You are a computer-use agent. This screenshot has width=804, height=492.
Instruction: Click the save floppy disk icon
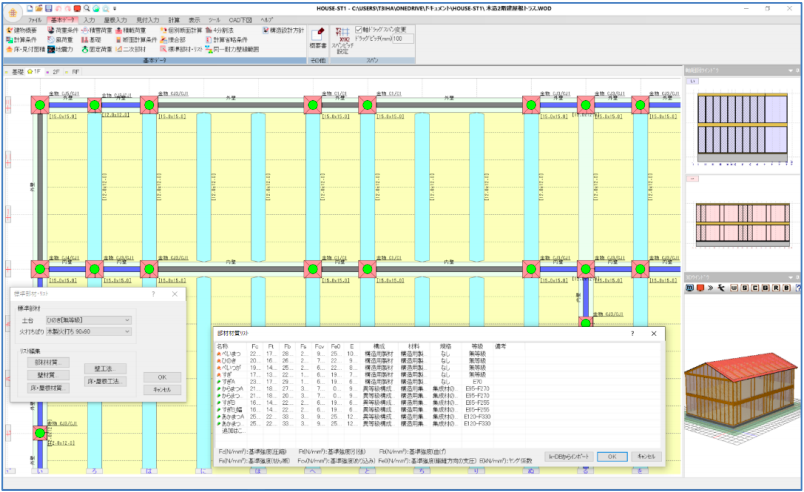click(x=48, y=8)
